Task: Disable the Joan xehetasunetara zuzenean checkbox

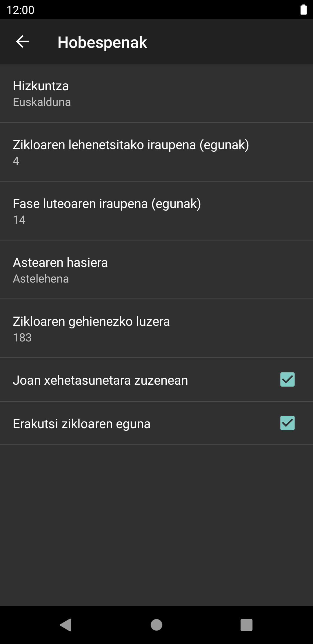Action: 287,379
